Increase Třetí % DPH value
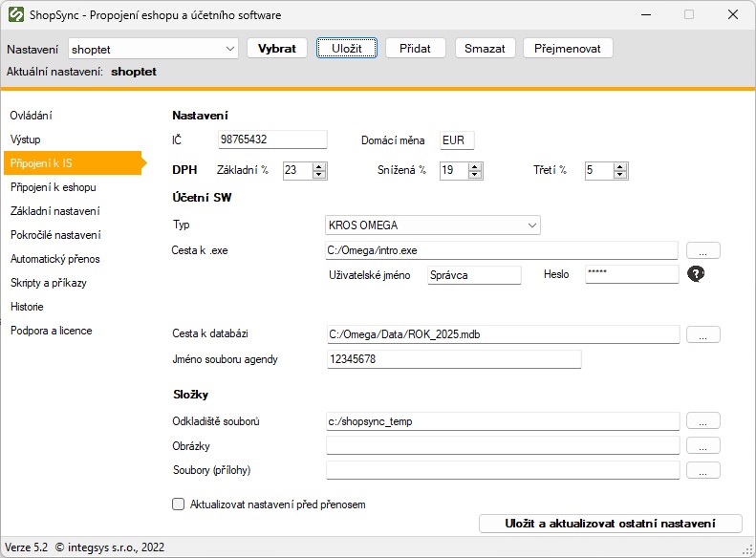Viewport: 756px width, 558px height. coord(620,166)
